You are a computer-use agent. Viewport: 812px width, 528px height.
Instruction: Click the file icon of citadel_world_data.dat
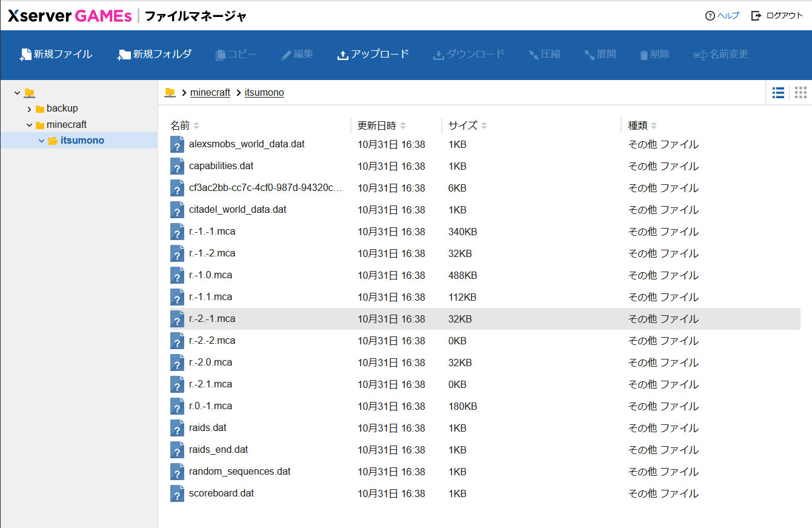coord(177,210)
